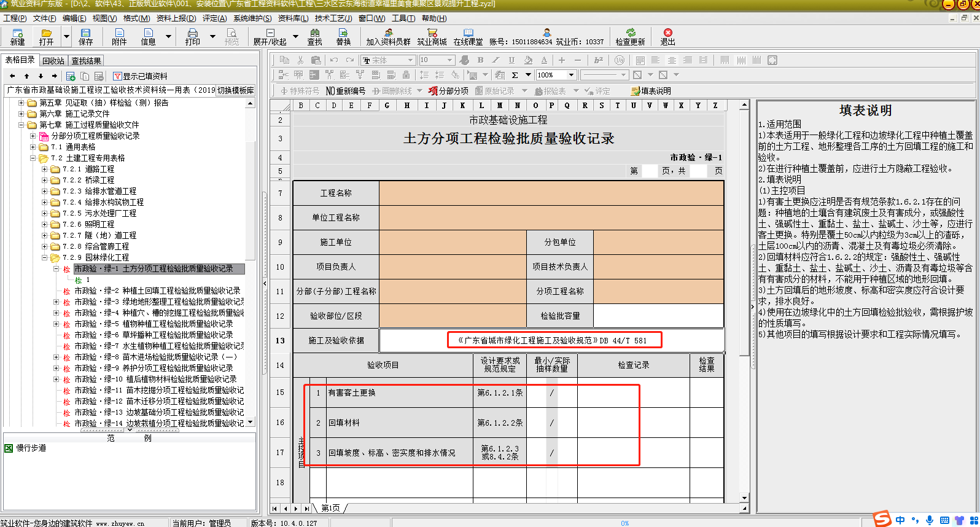
Task: Click the 信息 (info) toolbar icon
Action: [x=148, y=37]
